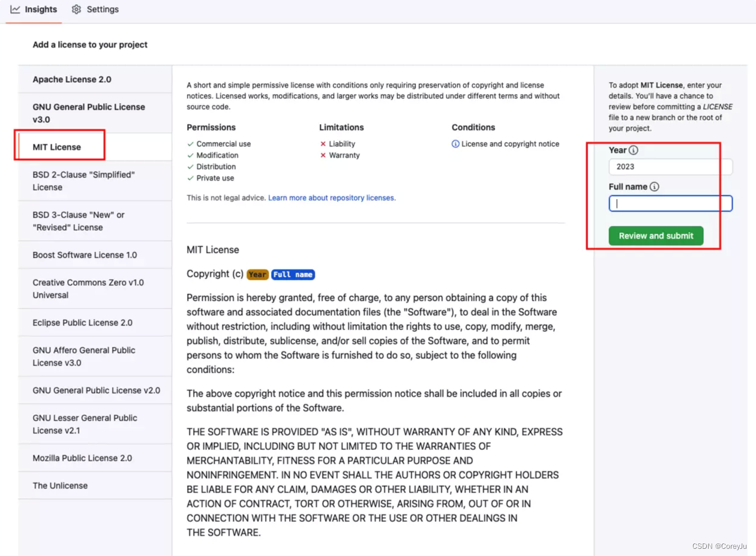Click Private use permission text
The width and height of the screenshot is (756, 556).
pyautogui.click(x=215, y=178)
